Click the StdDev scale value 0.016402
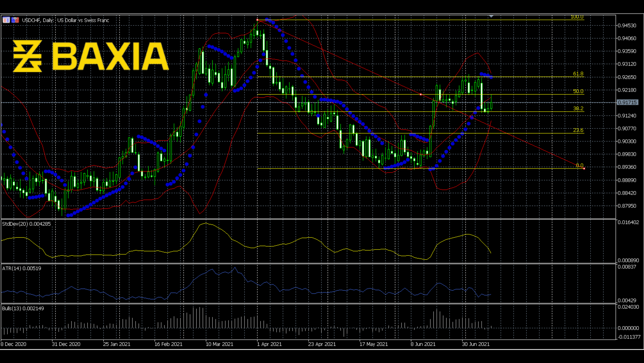 coord(628,222)
